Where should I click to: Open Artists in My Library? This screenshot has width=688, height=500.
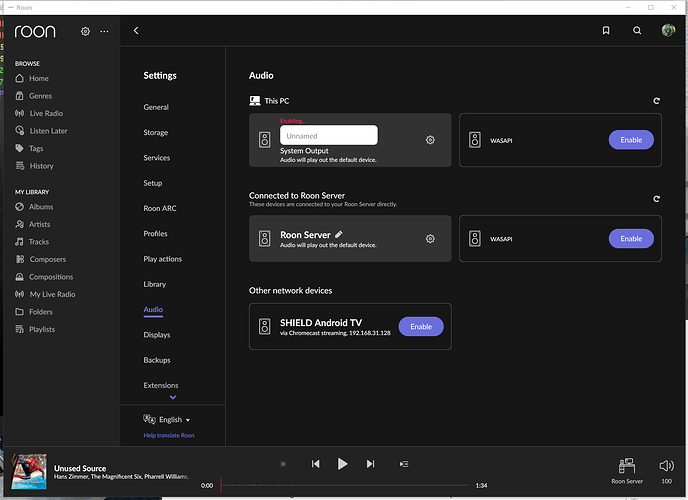tap(32, 224)
